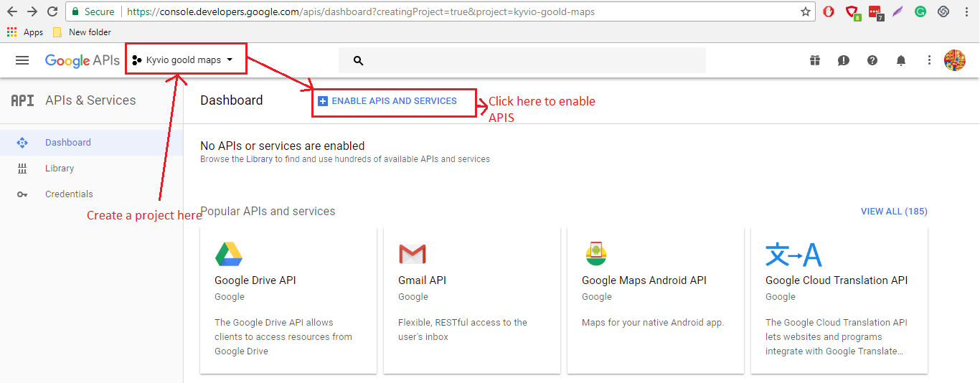980x383 pixels.
Task: Open the New folder bookmark
Action: pos(83,32)
